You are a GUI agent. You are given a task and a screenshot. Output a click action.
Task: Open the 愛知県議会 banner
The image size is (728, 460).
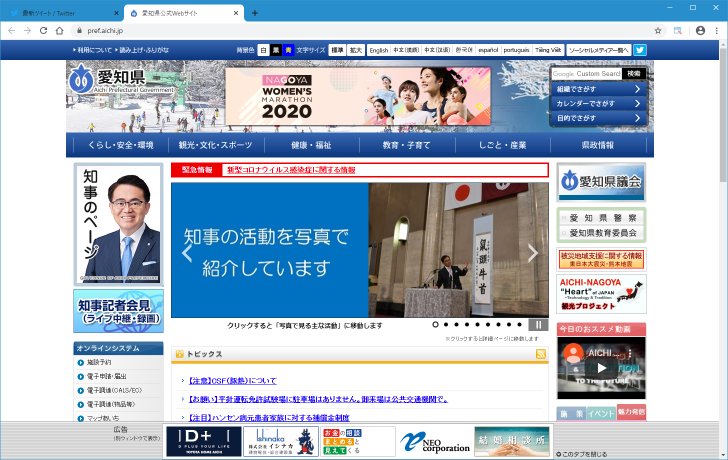tap(601, 182)
